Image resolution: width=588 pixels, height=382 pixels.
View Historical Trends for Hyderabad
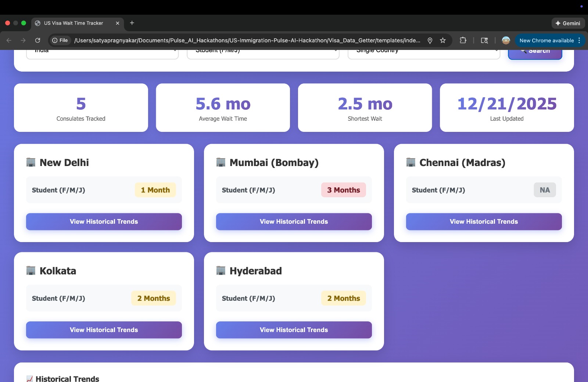(x=294, y=330)
